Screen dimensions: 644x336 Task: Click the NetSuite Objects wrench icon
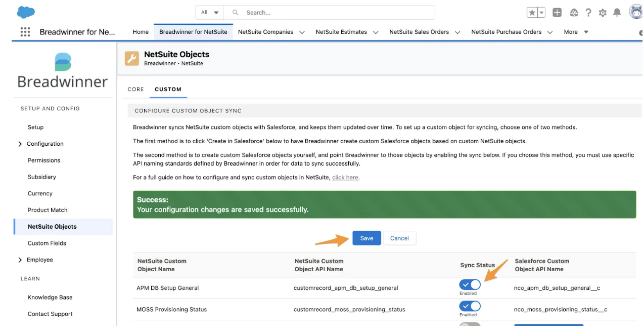coord(132,59)
